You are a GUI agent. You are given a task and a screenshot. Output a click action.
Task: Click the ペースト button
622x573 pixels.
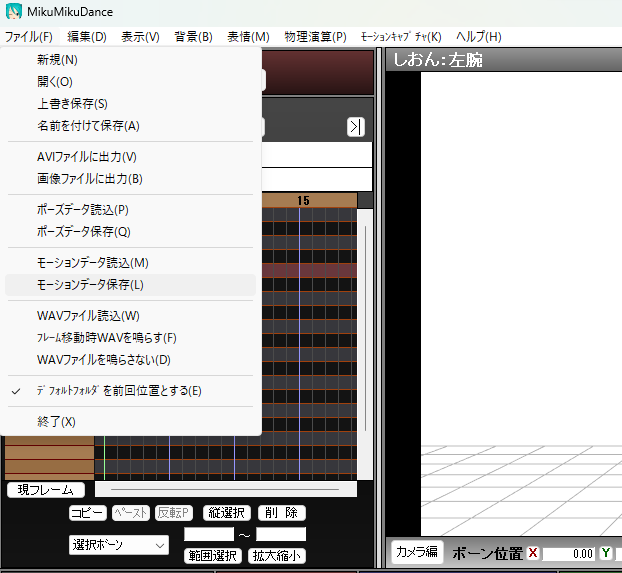pyautogui.click(x=131, y=513)
